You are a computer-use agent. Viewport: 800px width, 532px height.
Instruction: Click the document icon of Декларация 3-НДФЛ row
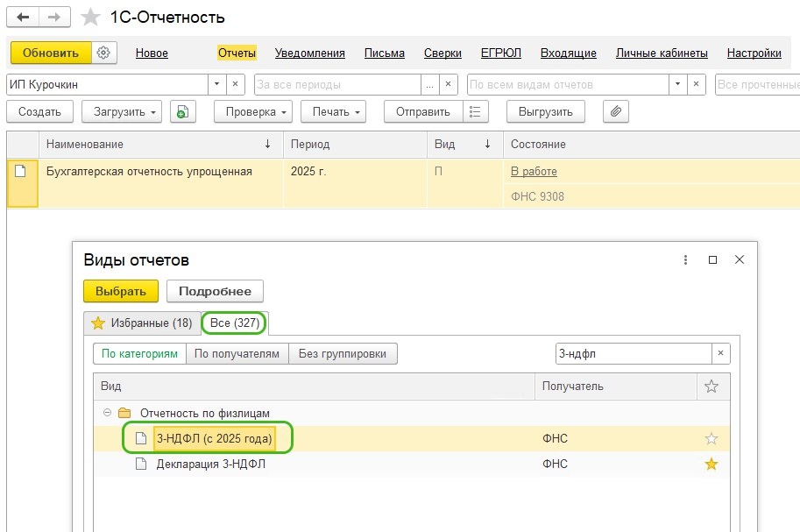tap(141, 464)
